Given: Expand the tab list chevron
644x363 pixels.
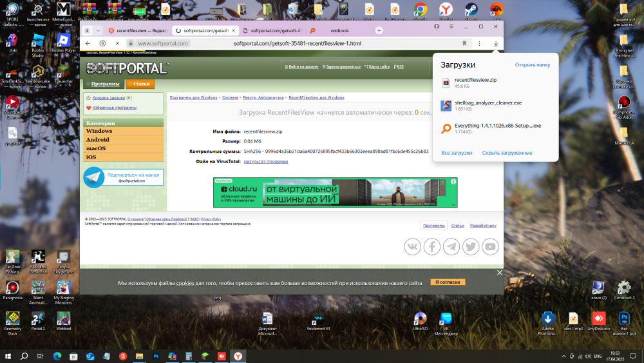Looking at the screenshot, I should [x=98, y=30].
